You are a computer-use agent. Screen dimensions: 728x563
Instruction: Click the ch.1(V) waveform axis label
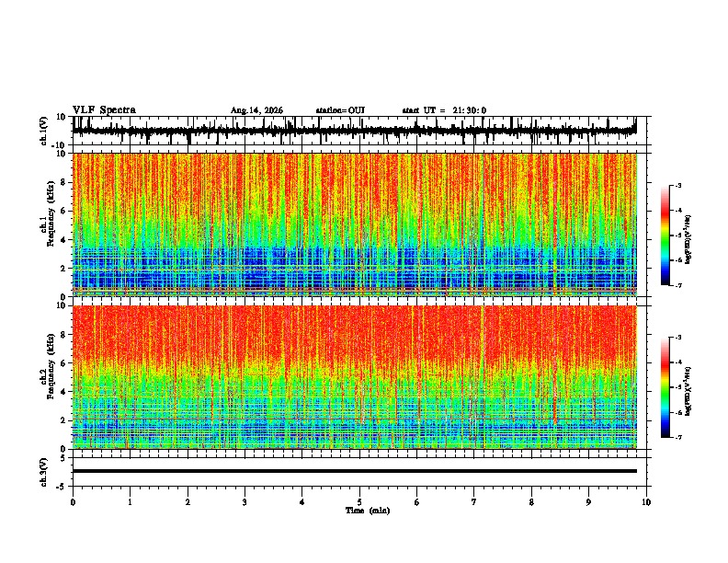[x=44, y=131]
